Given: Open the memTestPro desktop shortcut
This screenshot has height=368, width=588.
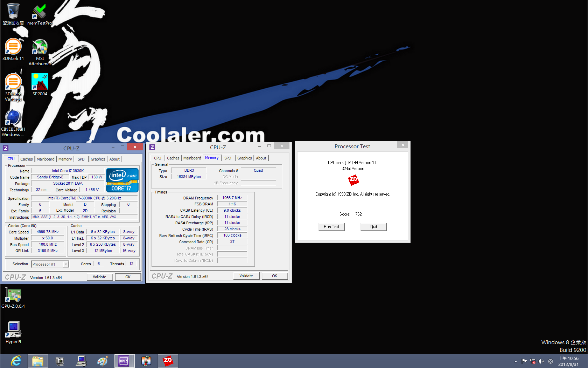Looking at the screenshot, I should [40, 14].
